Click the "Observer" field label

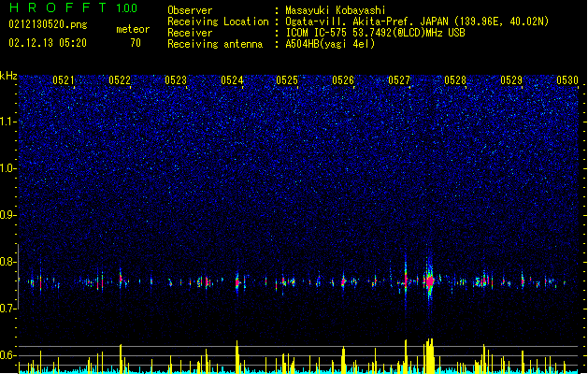(190, 10)
